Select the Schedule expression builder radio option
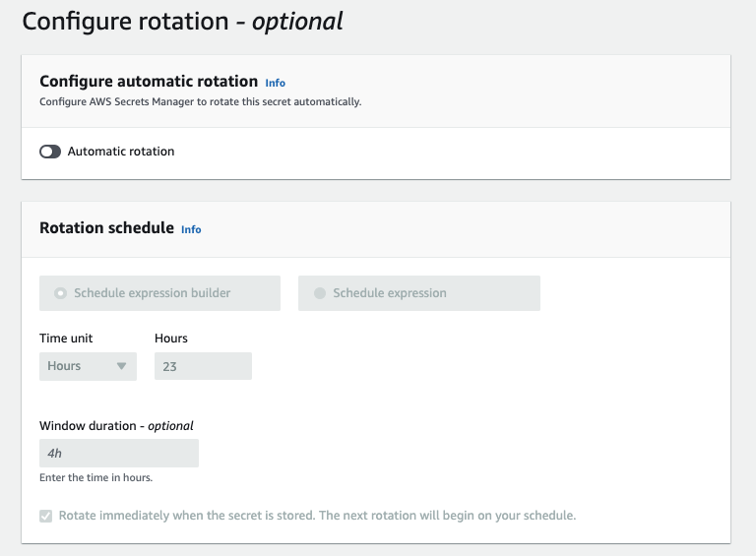Screen dimensions: 756x556 61,293
